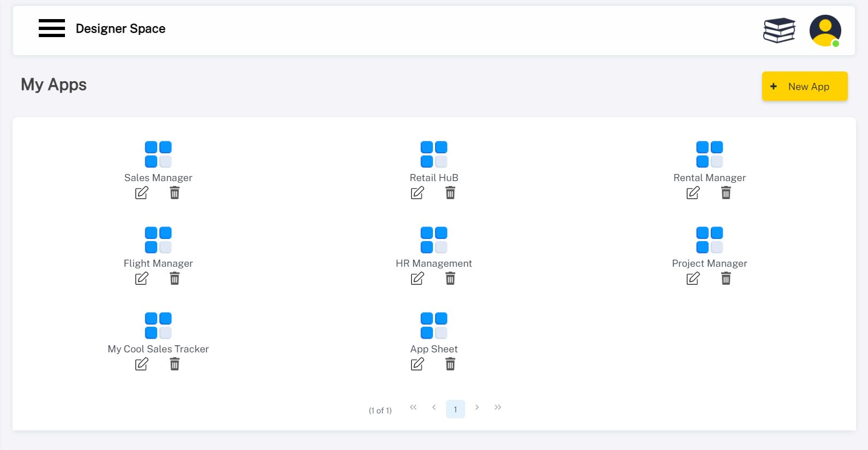Open the Sales Manager app tile
This screenshot has height=450, width=868.
click(x=158, y=154)
